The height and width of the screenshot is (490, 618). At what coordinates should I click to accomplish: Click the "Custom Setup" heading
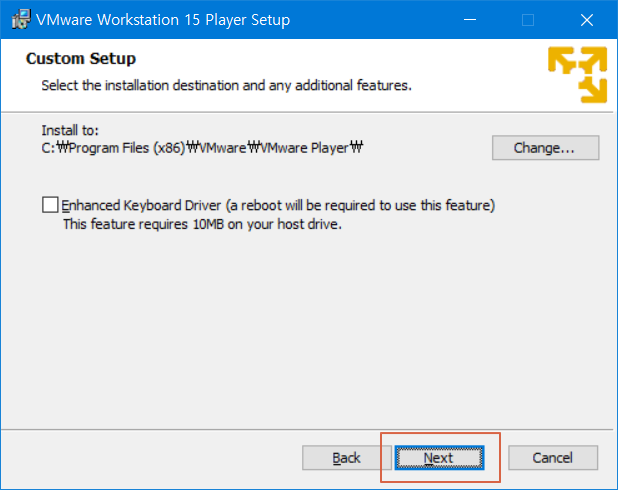(81, 58)
